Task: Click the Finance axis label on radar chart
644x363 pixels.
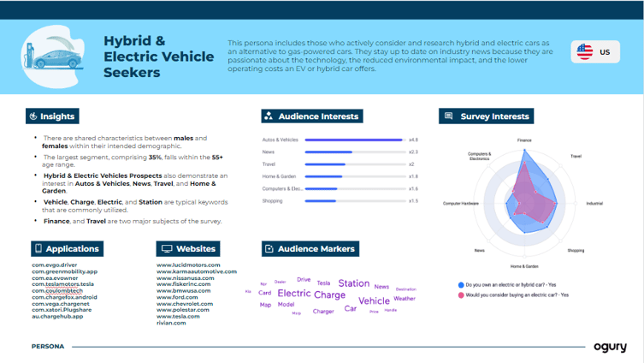Action: (x=525, y=139)
